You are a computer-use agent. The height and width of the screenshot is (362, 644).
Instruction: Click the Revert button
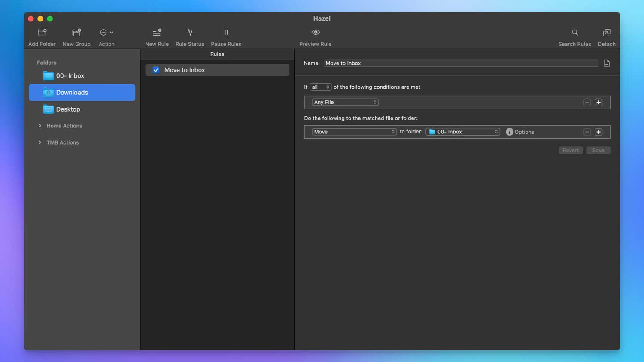pyautogui.click(x=571, y=151)
